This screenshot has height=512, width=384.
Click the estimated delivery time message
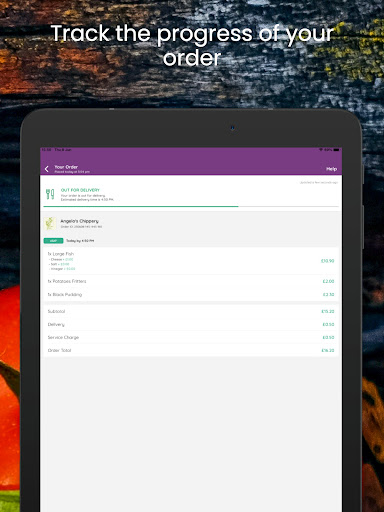(x=87, y=199)
